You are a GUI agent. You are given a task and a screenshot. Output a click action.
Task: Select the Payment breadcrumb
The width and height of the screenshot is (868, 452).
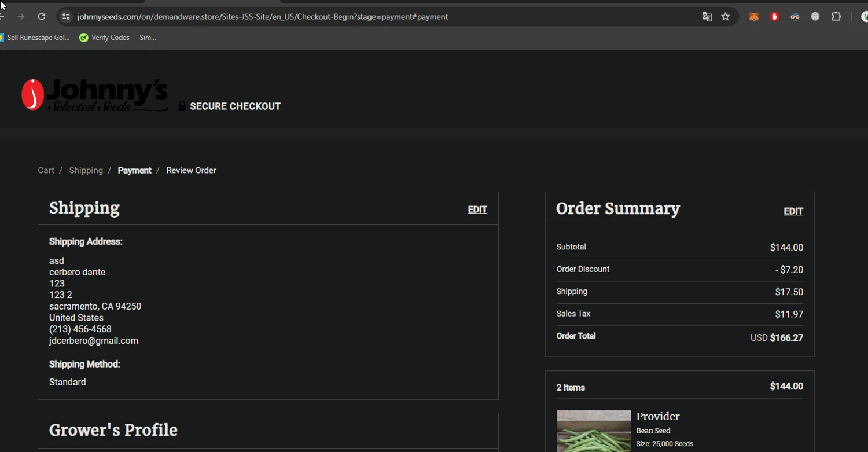tap(134, 170)
